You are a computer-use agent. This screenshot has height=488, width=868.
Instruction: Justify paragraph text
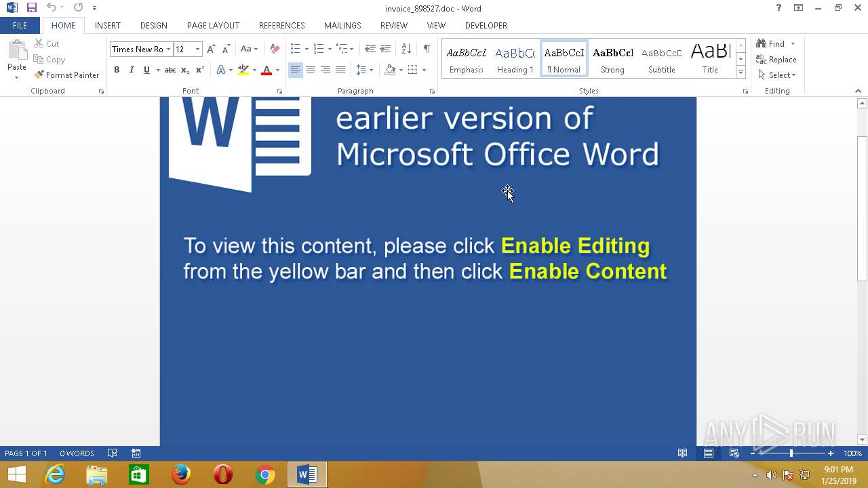click(340, 70)
